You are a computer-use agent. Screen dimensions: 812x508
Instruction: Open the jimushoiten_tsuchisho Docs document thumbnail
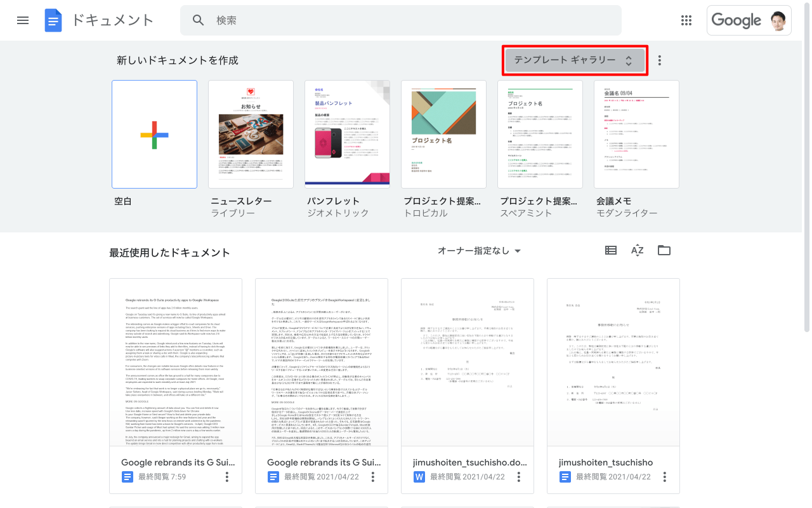point(613,363)
